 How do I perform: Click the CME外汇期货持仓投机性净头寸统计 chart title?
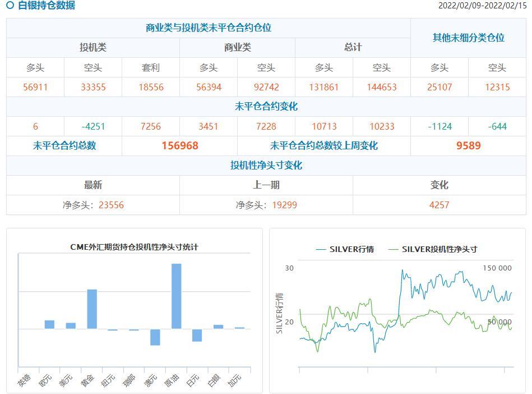click(x=134, y=247)
